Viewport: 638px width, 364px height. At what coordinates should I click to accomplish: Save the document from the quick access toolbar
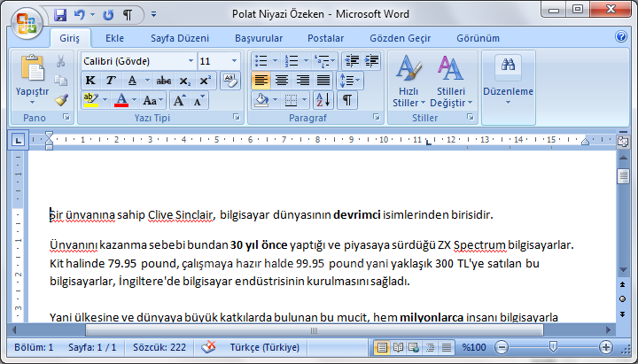(60, 15)
